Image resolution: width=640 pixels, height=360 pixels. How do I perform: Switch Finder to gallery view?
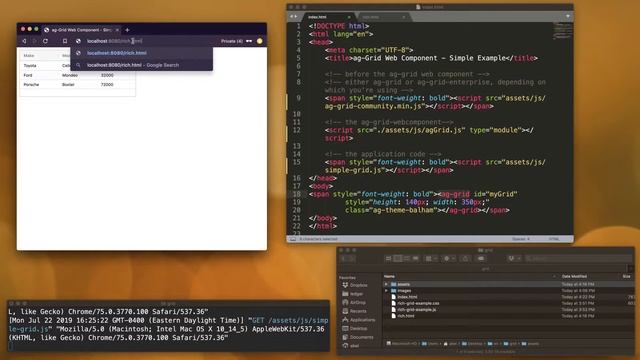click(416, 258)
